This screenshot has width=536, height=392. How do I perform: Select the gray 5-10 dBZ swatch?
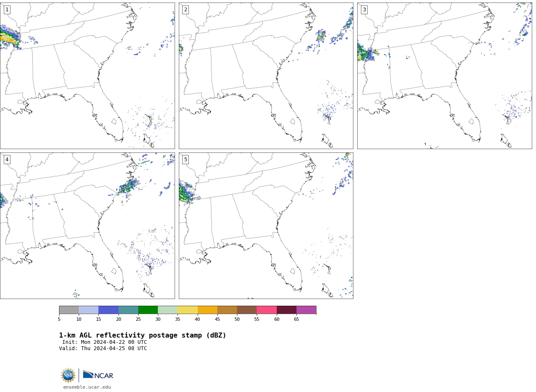[x=69, y=310]
